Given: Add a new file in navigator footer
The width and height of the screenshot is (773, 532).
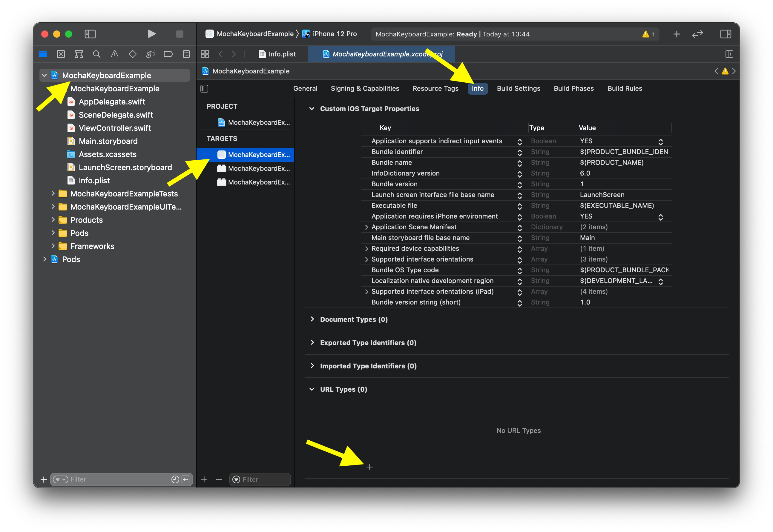Looking at the screenshot, I should [43, 479].
